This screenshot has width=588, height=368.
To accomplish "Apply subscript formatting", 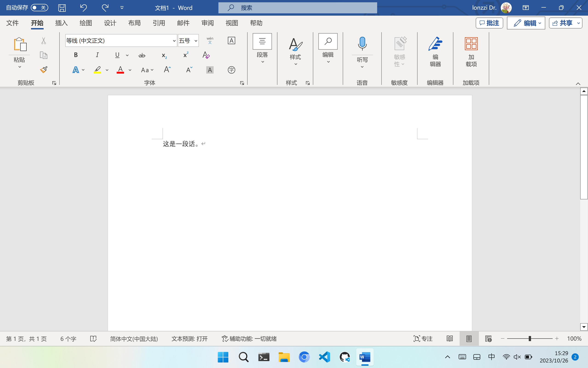I will coord(164,55).
